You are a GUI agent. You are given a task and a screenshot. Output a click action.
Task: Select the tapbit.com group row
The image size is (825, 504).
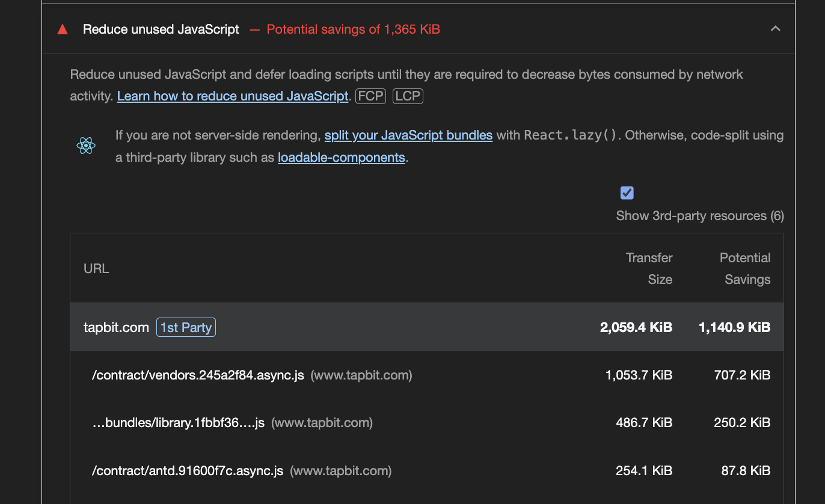[x=427, y=327]
